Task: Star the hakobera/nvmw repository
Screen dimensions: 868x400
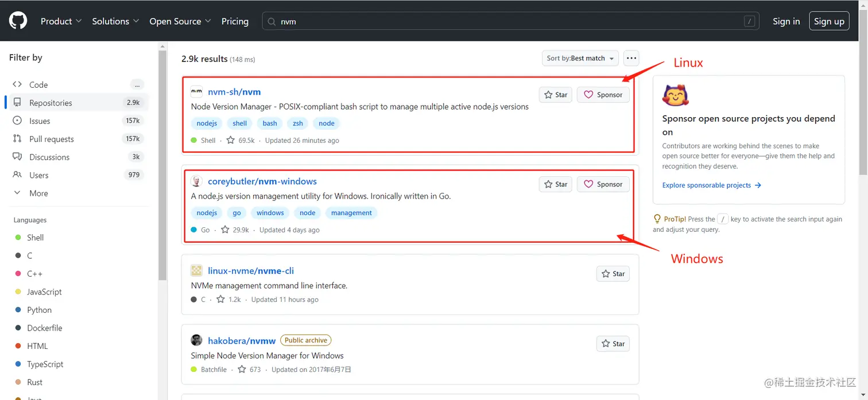Action: tap(613, 344)
